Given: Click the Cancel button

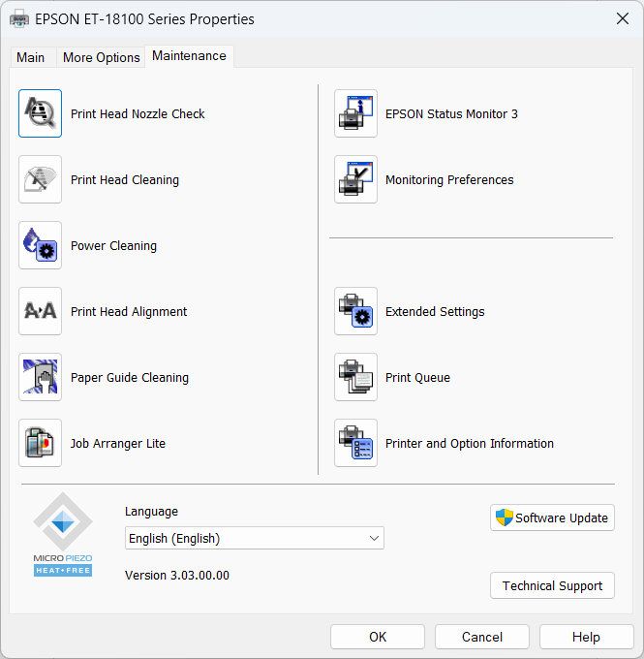Looking at the screenshot, I should point(482,637).
